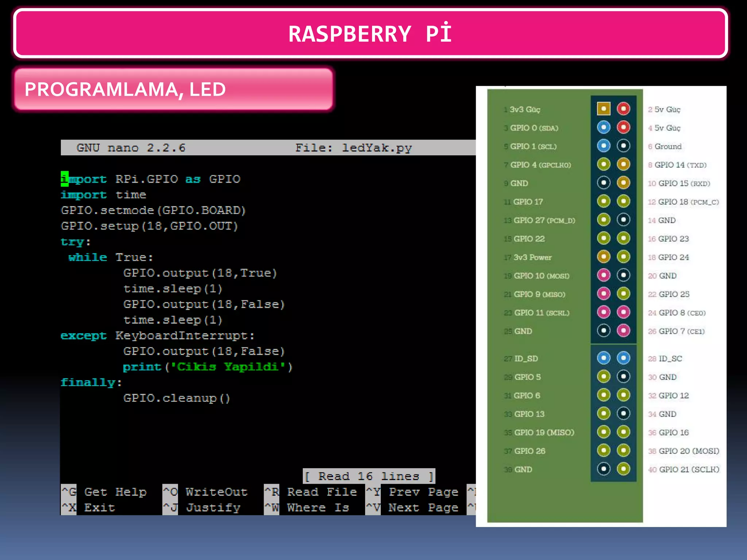Click the square pin 1 3v3 Güç

point(604,109)
